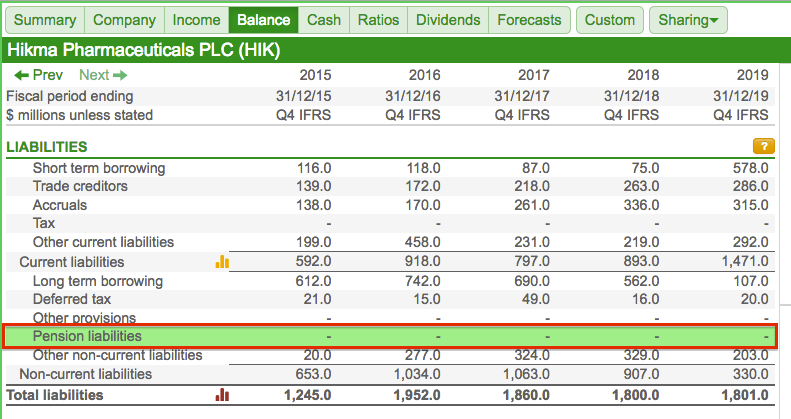This screenshot has width=791, height=419.
Task: Go to the Cash tab
Action: pos(324,20)
